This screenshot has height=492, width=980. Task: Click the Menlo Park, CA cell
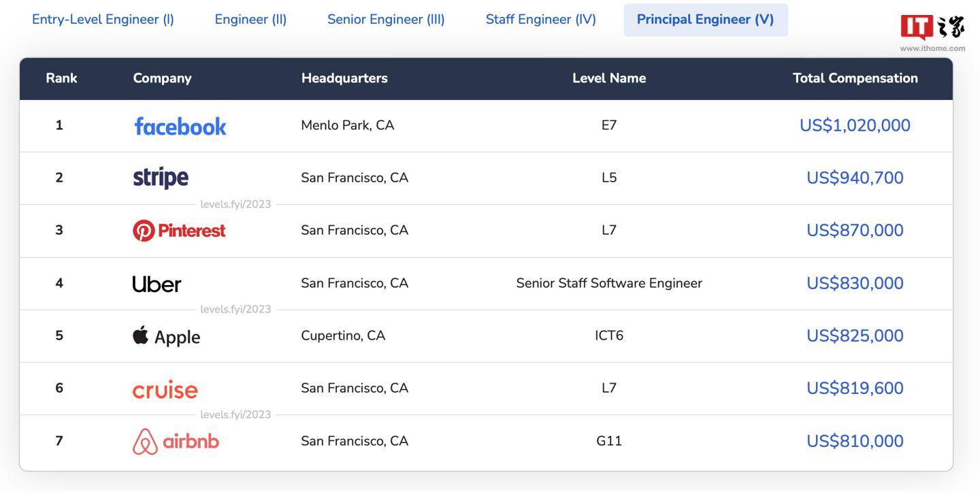click(348, 125)
